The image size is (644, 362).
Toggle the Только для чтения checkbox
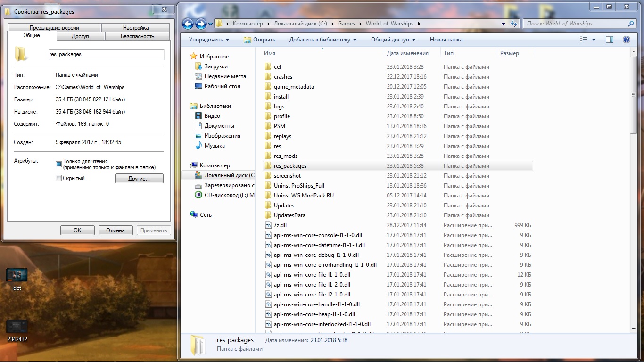click(x=58, y=164)
